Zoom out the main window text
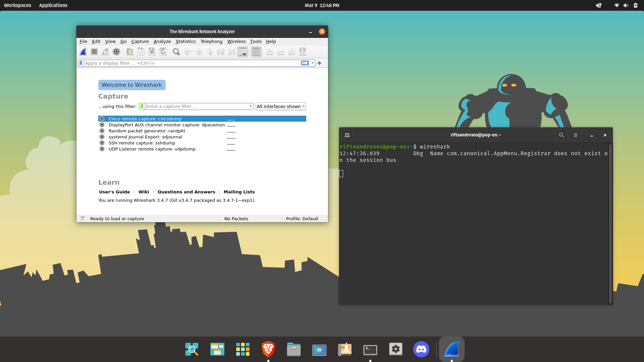The image size is (644, 362). (x=281, y=52)
